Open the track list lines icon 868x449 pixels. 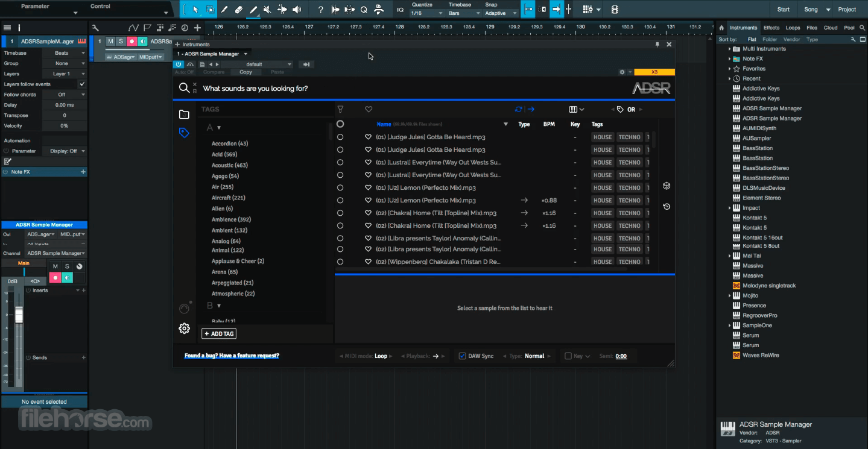pyautogui.click(x=7, y=28)
